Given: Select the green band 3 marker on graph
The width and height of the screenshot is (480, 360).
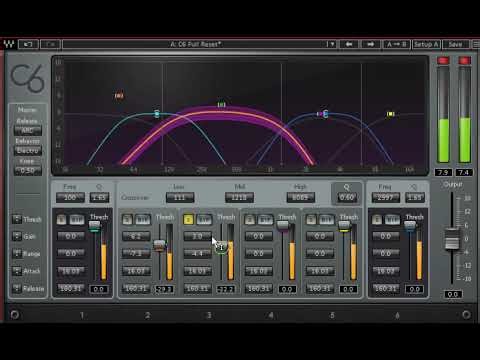Looking at the screenshot, I should click(x=221, y=104).
